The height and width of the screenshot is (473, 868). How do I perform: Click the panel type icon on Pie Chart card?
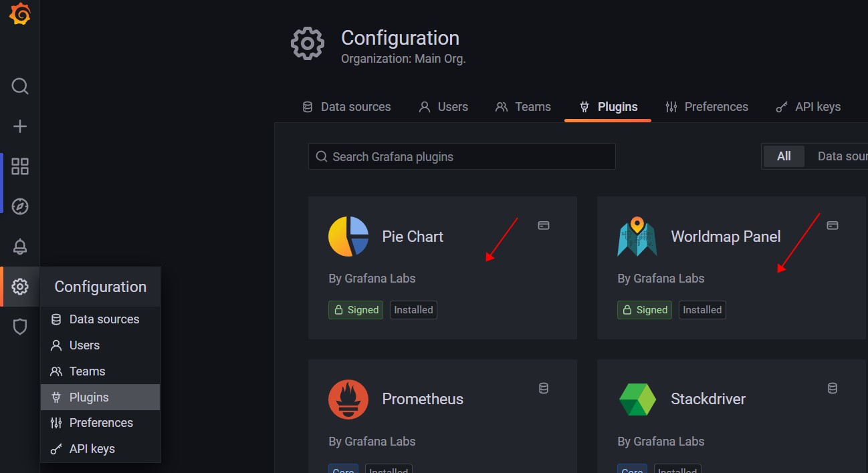544,226
